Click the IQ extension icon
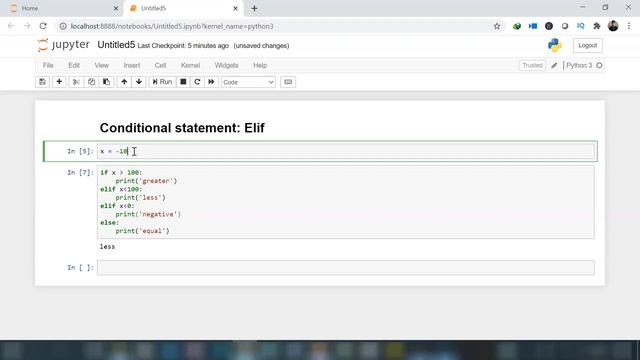640x360 pixels. 580,26
